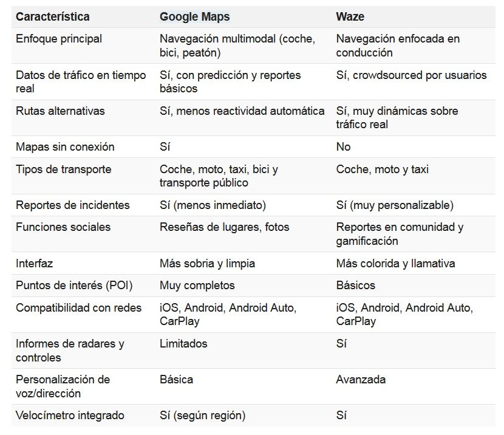Select the Coche, moto y taxi cell
This screenshot has height=435, width=504.
(x=382, y=170)
